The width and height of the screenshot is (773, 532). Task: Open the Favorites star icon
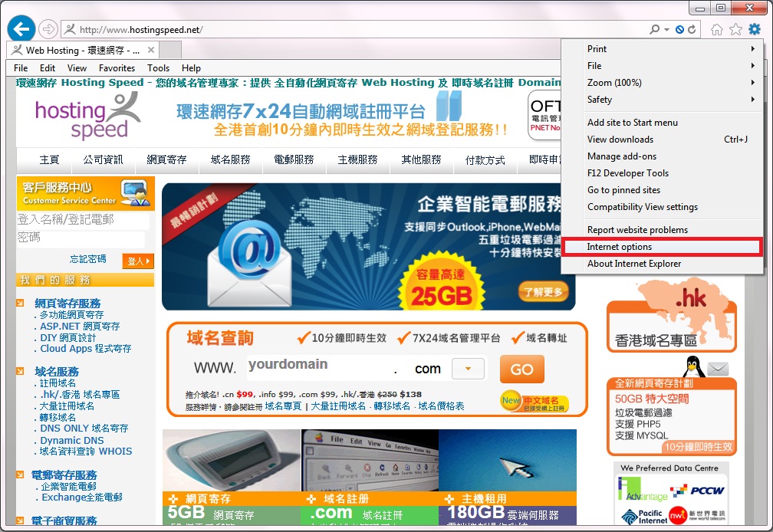point(735,30)
